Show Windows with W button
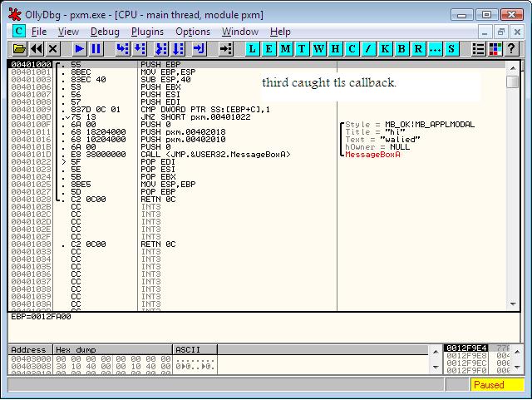532x400 pixels. [318, 49]
